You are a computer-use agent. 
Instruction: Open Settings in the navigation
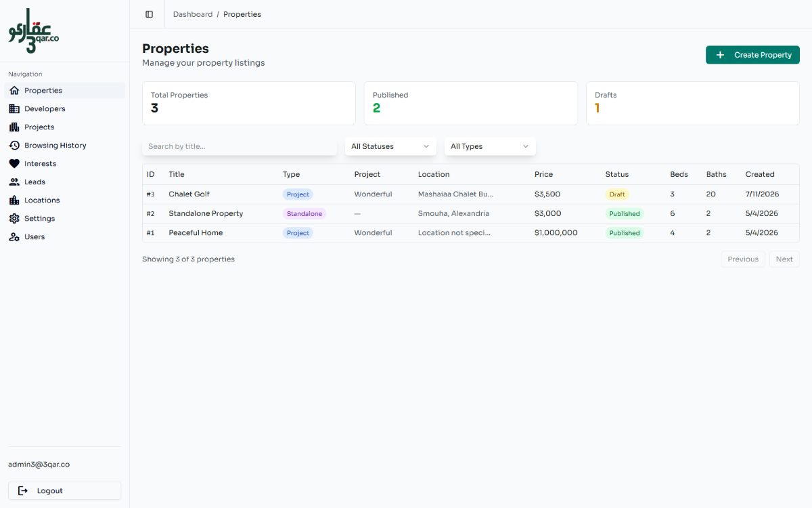65,218
